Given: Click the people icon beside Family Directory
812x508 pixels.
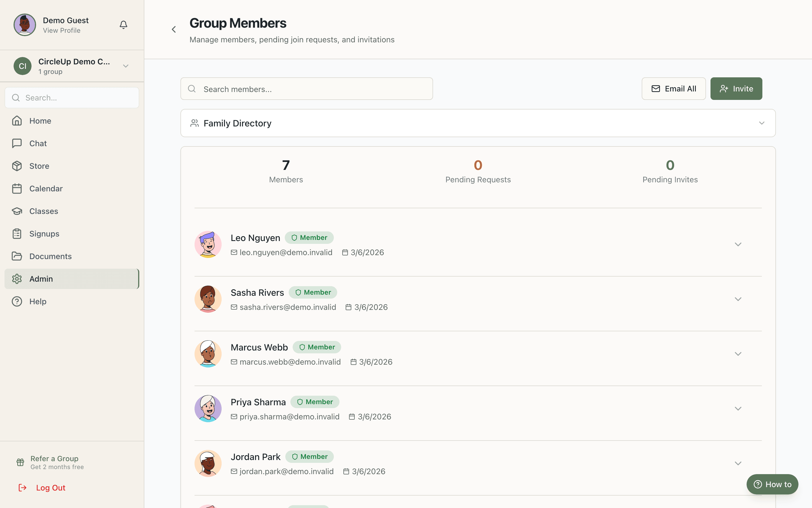Looking at the screenshot, I should (195, 123).
